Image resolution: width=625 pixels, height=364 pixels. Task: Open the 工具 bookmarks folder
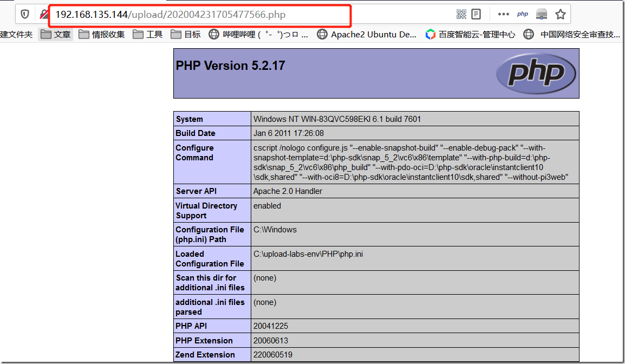pos(148,34)
